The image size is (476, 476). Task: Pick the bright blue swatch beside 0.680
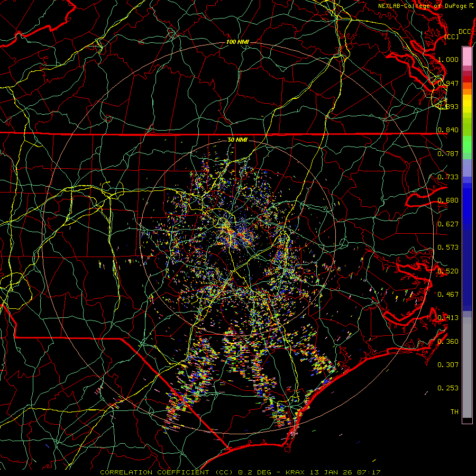pos(467,203)
